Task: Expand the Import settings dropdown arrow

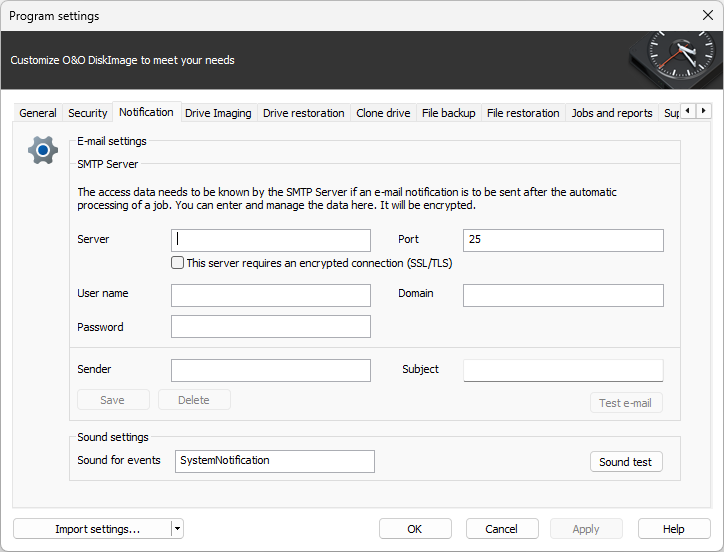Action: 177,529
